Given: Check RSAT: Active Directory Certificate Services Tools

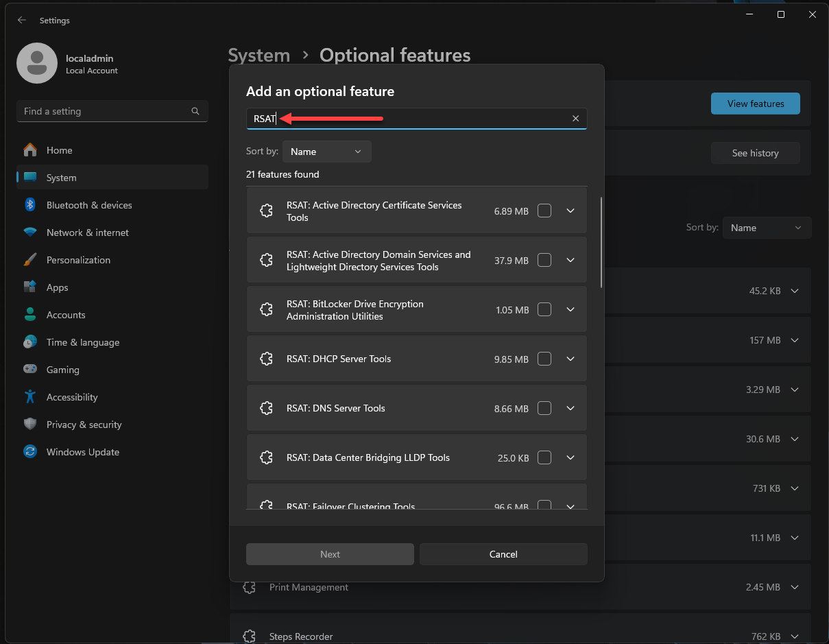Looking at the screenshot, I should tap(544, 211).
